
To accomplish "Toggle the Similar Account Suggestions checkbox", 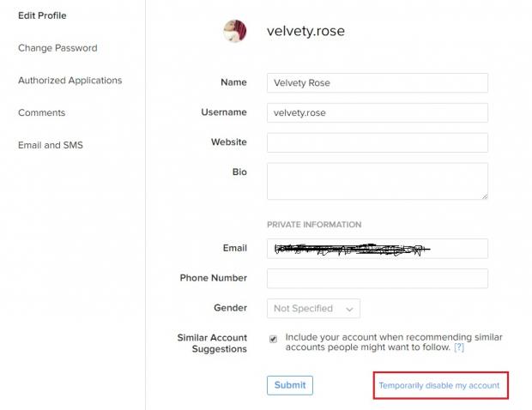I will pos(273,339).
